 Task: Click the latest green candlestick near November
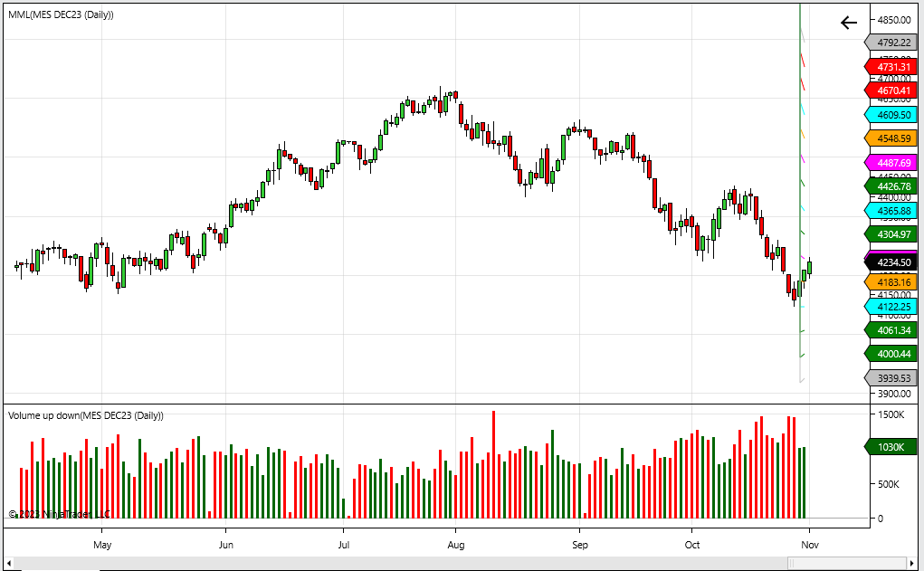pos(810,268)
